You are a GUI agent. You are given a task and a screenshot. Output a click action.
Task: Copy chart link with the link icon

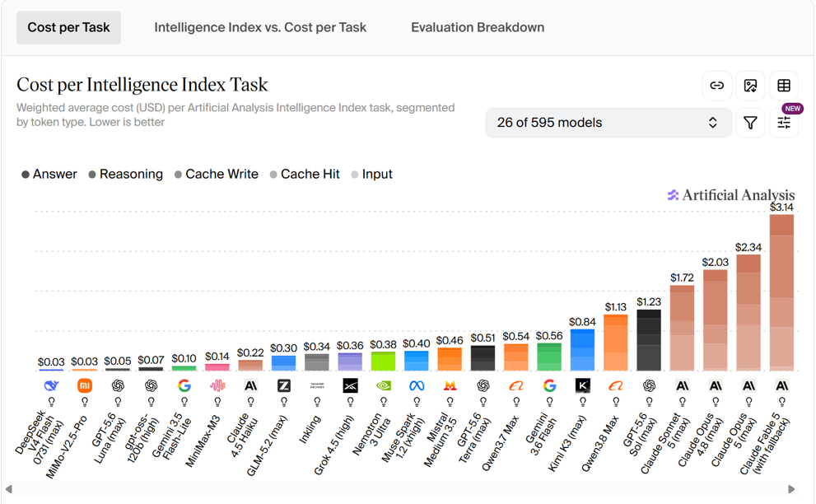(716, 86)
